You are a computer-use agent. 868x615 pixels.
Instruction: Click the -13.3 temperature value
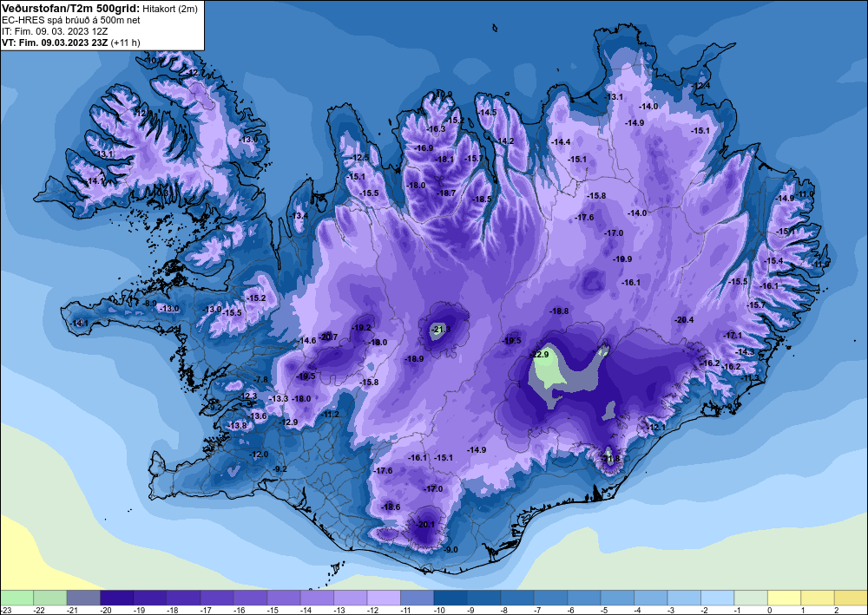pos(279,399)
